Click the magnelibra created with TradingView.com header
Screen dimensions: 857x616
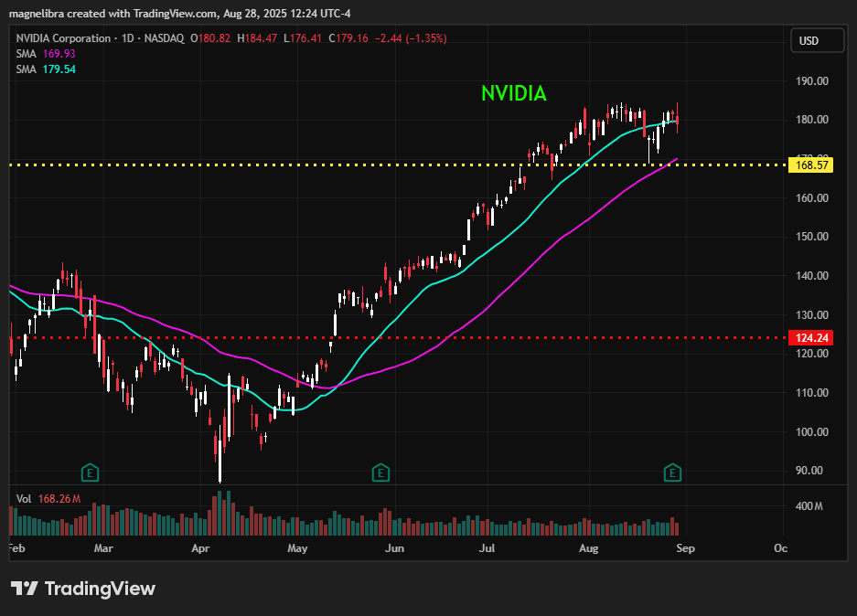click(180, 14)
